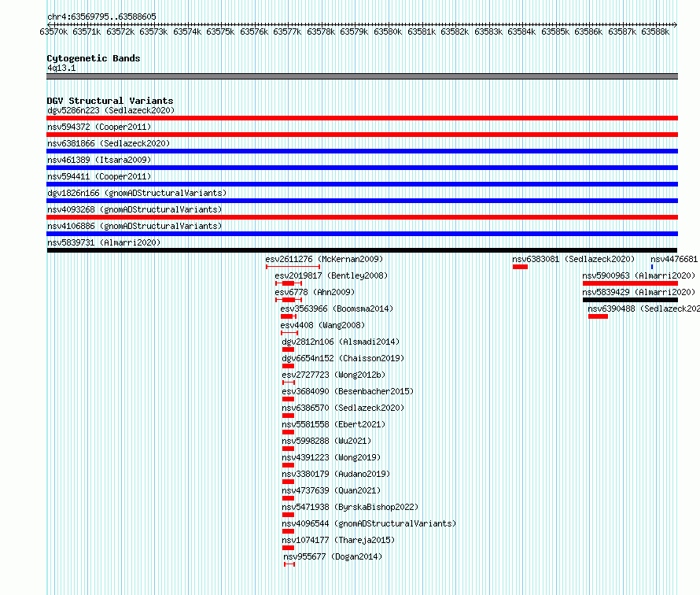The image size is (700, 595).
Task: Open the nsv4737639 (Quan2021) label
Action: point(331,490)
